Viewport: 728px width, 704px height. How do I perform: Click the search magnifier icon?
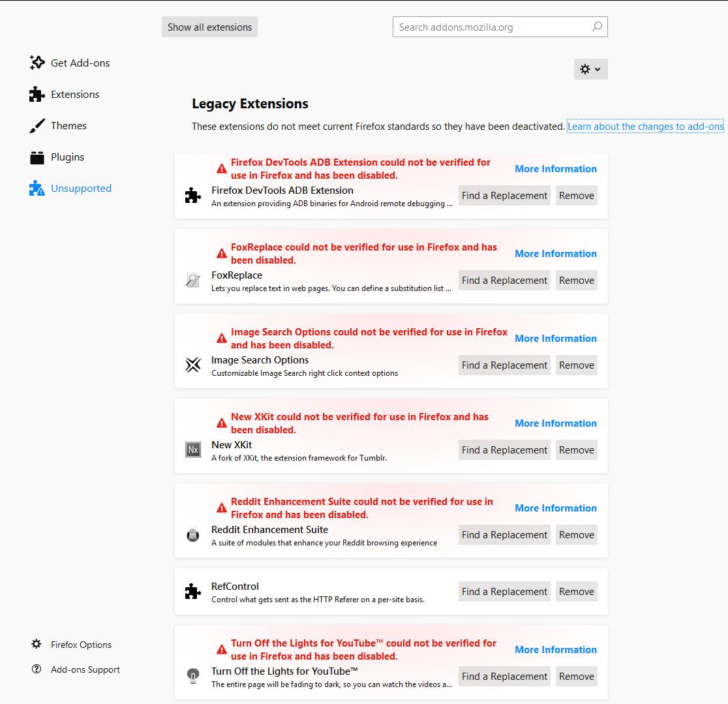597,27
